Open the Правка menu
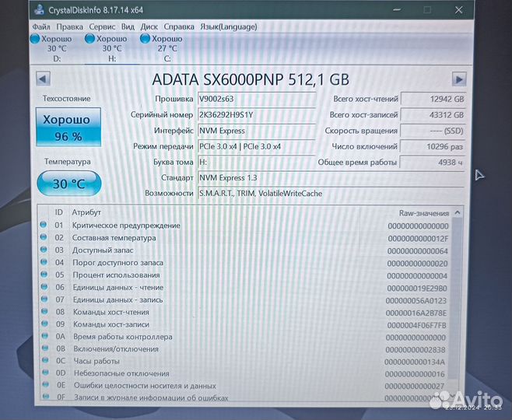Image resolution: width=512 pixels, height=420 pixels. click(69, 26)
